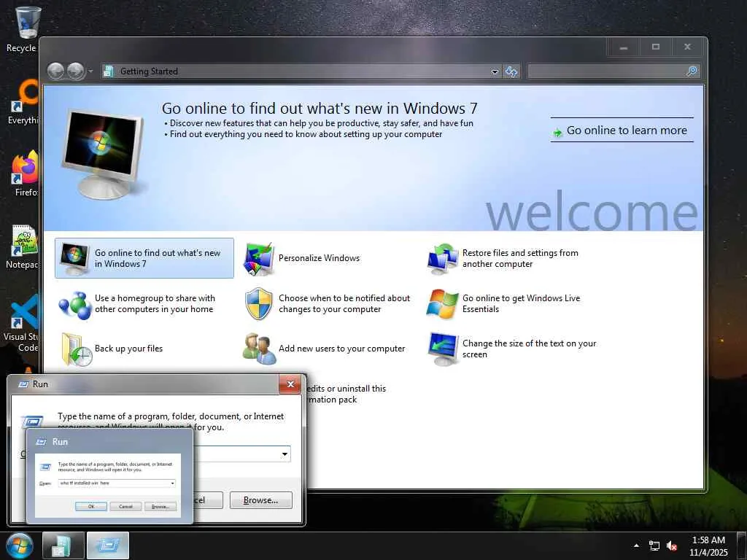Open the Windows Live Essentials flag icon

pos(442,304)
